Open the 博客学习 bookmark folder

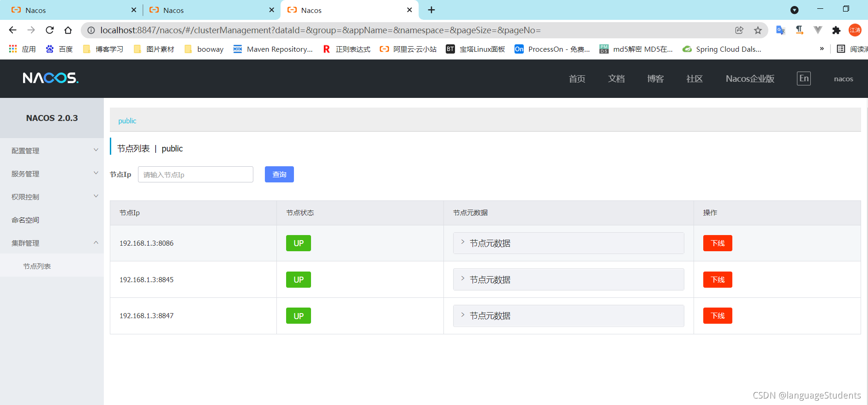pos(103,49)
